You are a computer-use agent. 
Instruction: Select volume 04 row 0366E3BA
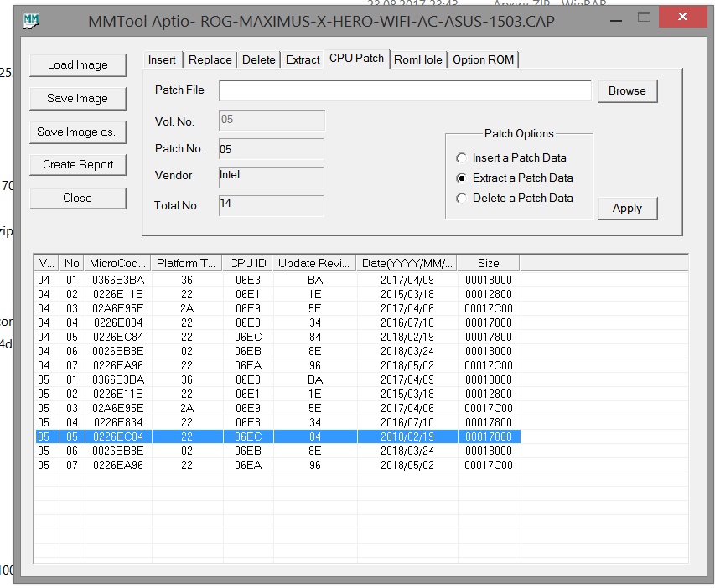coord(277,280)
